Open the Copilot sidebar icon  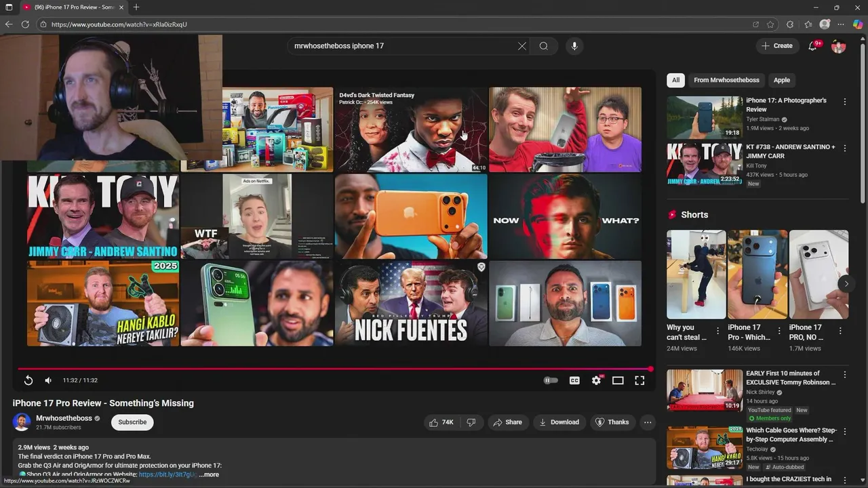858,24
